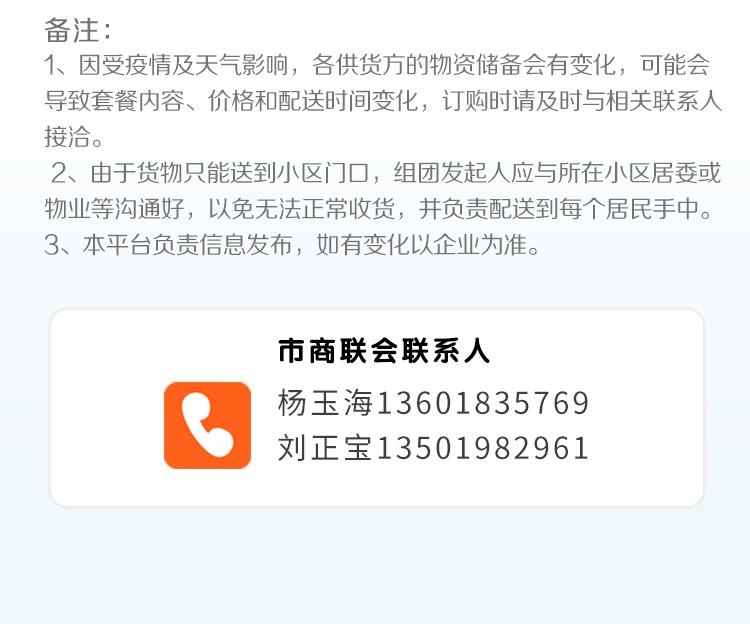Click the phrase 本平台负责信息发布
The image size is (750, 624).
tap(187, 244)
